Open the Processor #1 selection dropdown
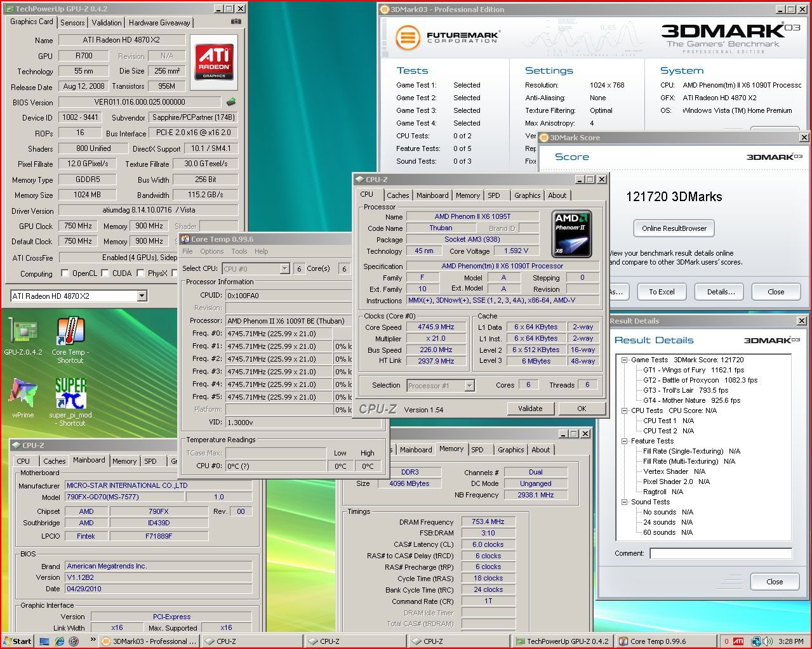The height and width of the screenshot is (649, 812). tap(469, 385)
